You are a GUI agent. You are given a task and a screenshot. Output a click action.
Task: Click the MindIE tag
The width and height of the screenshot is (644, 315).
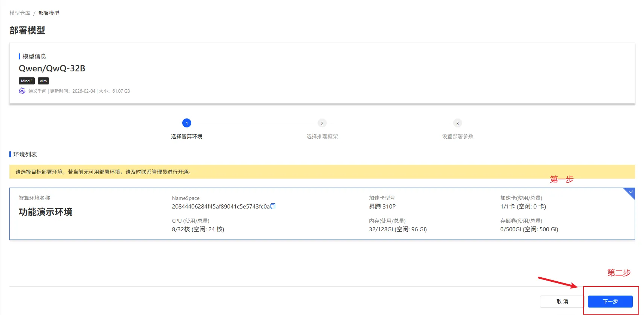pyautogui.click(x=27, y=81)
